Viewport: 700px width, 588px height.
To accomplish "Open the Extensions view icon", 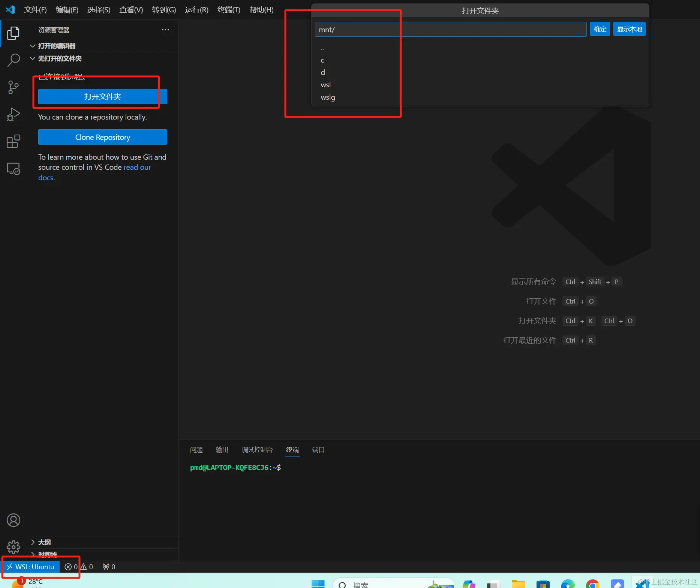I will [x=13, y=141].
